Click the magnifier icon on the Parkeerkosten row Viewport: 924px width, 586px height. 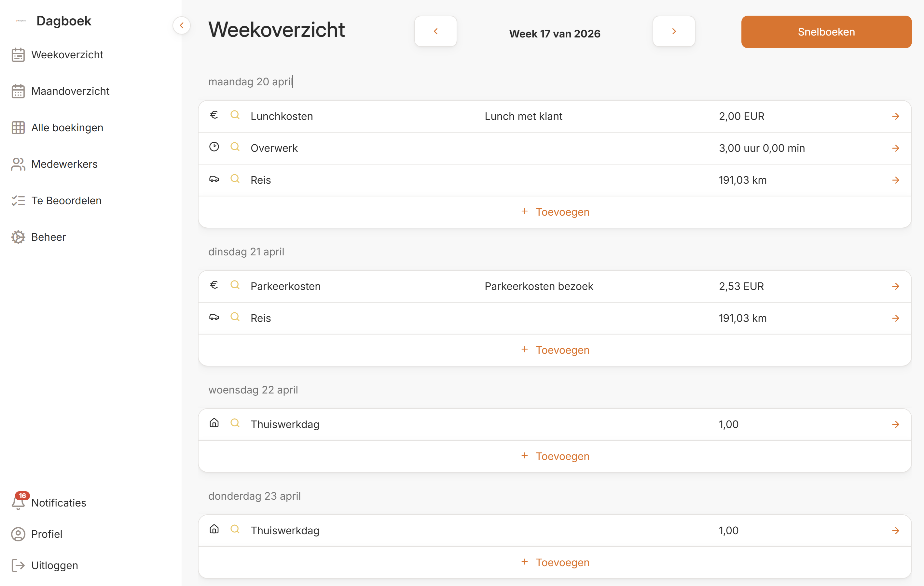[235, 285]
